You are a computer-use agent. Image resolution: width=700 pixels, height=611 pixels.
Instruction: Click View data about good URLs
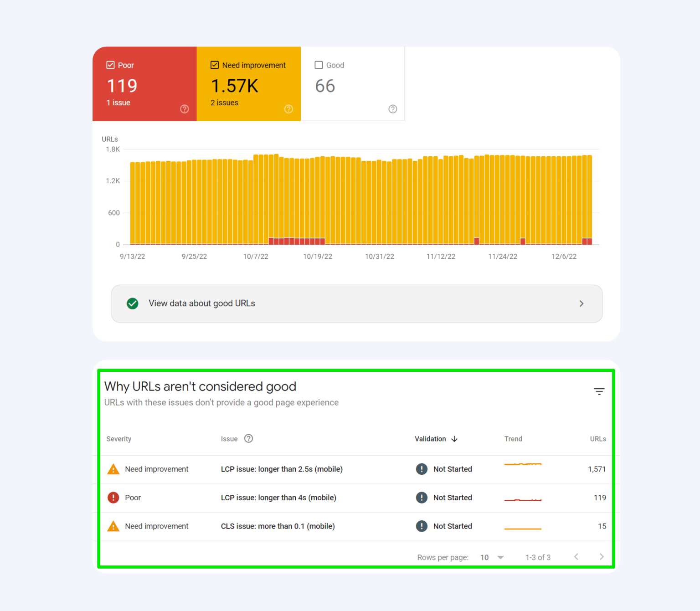tap(202, 303)
